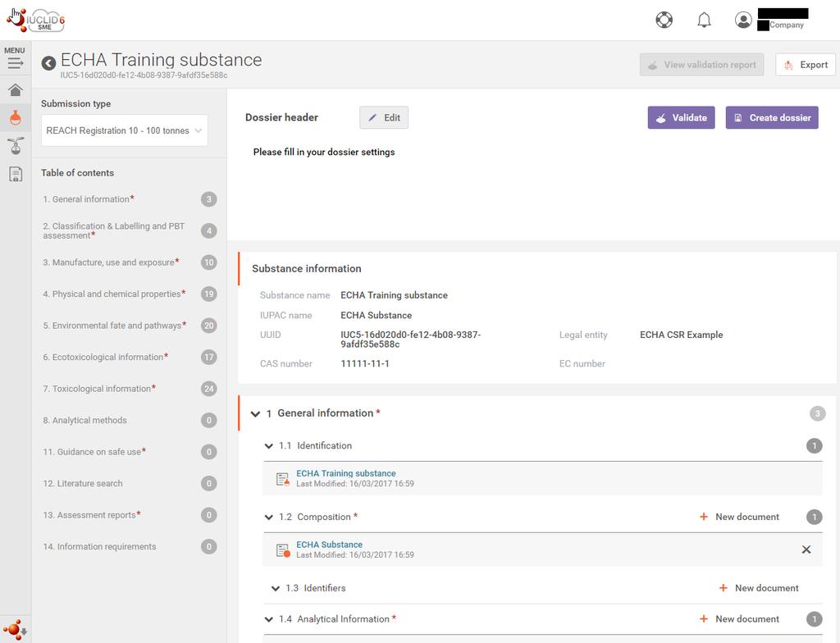840x643 pixels.
Task: Click plus icon for 1.2 Composition new document
Action: tap(703, 517)
